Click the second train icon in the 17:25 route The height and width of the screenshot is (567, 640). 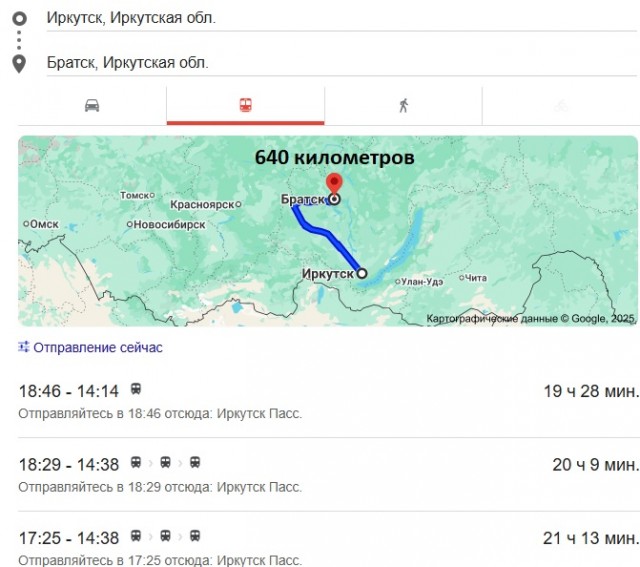click(165, 536)
